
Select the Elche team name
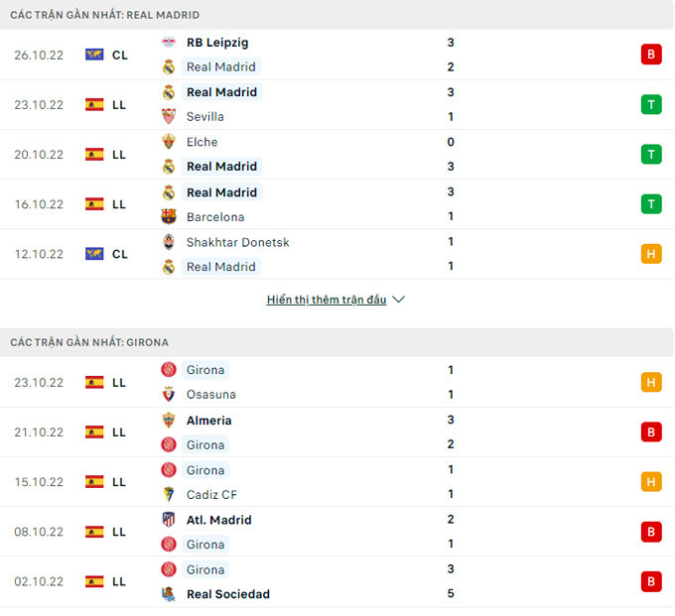(202, 142)
